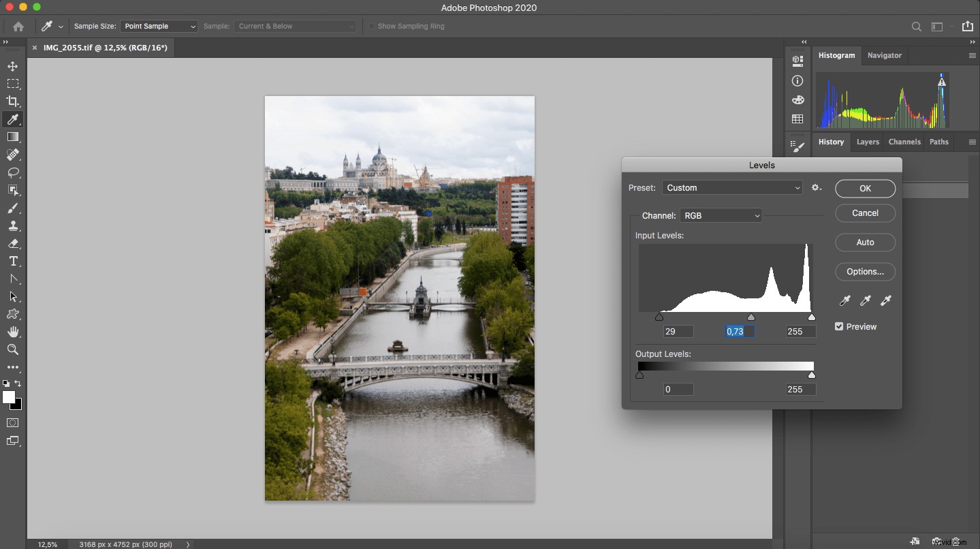The image size is (980, 549).
Task: Click the white point eyedropper in Levels
Action: (x=886, y=301)
